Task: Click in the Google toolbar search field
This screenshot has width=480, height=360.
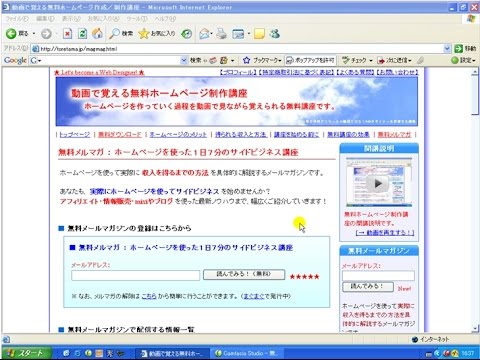Action: (108, 60)
